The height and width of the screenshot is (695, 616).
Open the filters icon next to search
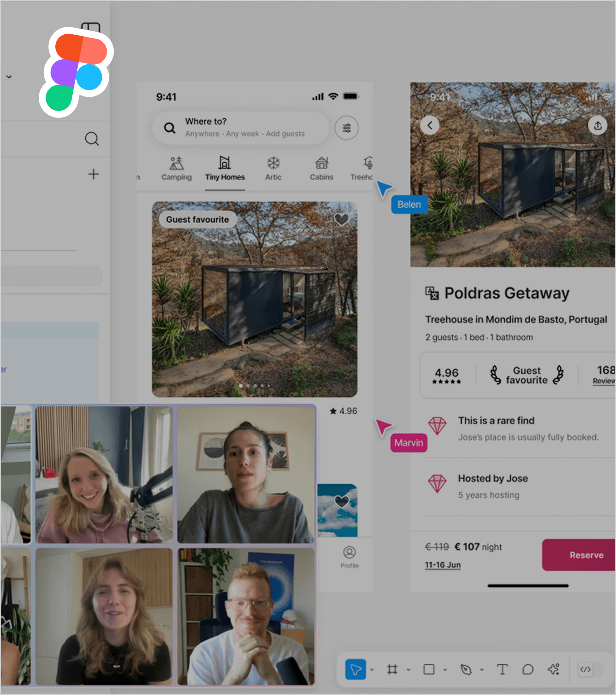point(347,128)
